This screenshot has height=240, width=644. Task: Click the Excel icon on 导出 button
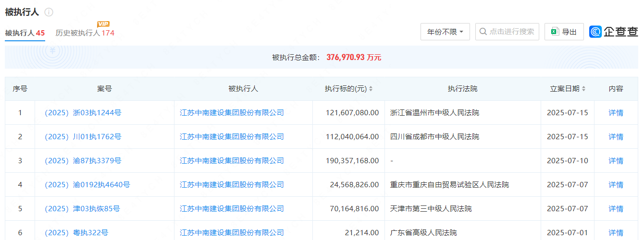555,32
